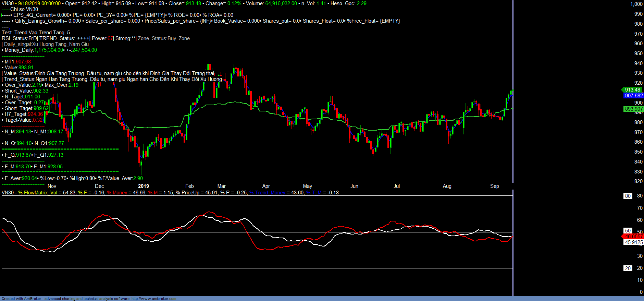Click the Nov label on time axis
This screenshot has height=301, width=644.
52,186
